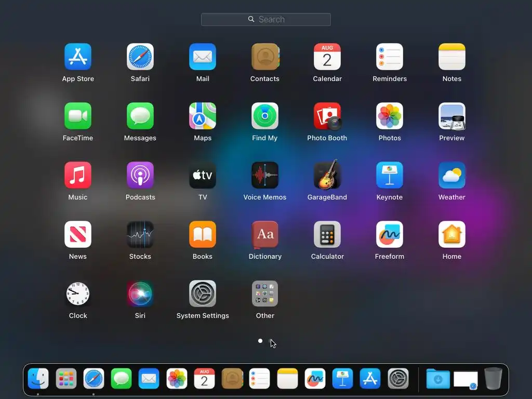Start FaceTime from Launchpad
532x399 pixels.
tap(78, 116)
